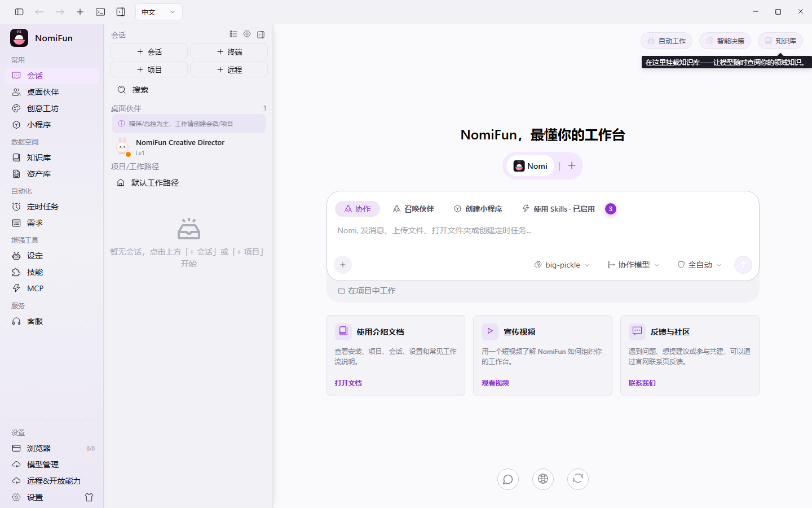Click the list view icon in 会话 header

tap(233, 34)
